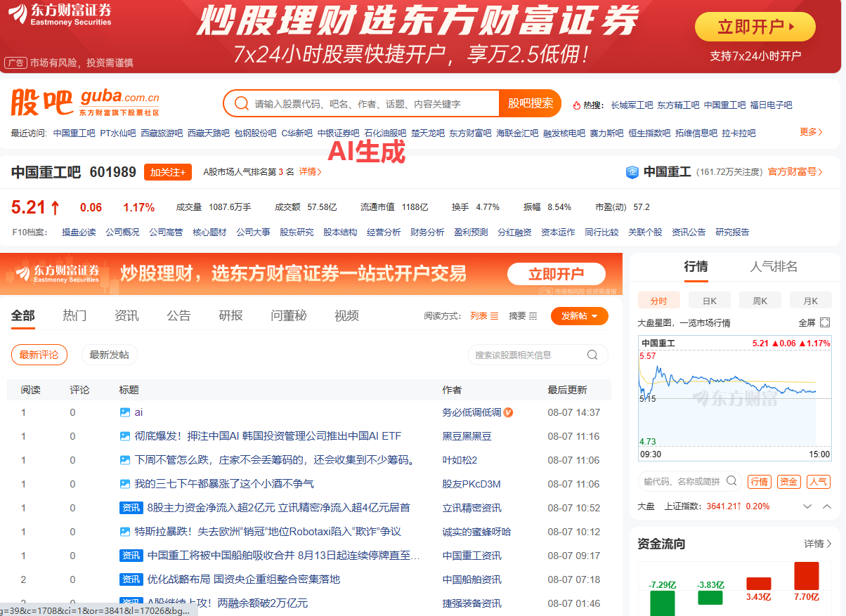Viewport: 846px width, 616px height.
Task: Switch to the 问董秘 tab
Action: 289,315
